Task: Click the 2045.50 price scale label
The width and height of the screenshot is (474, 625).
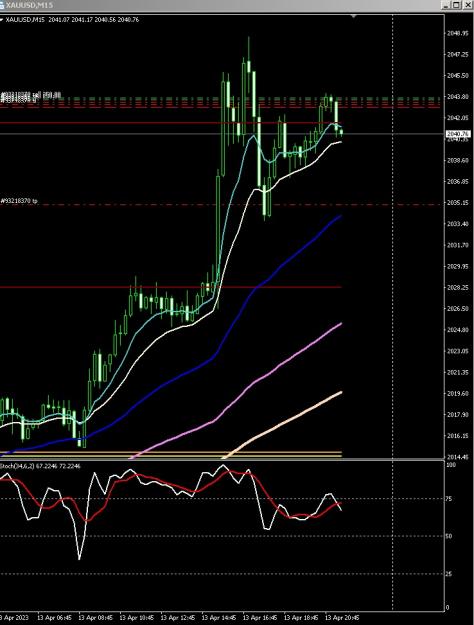Action: click(457, 75)
